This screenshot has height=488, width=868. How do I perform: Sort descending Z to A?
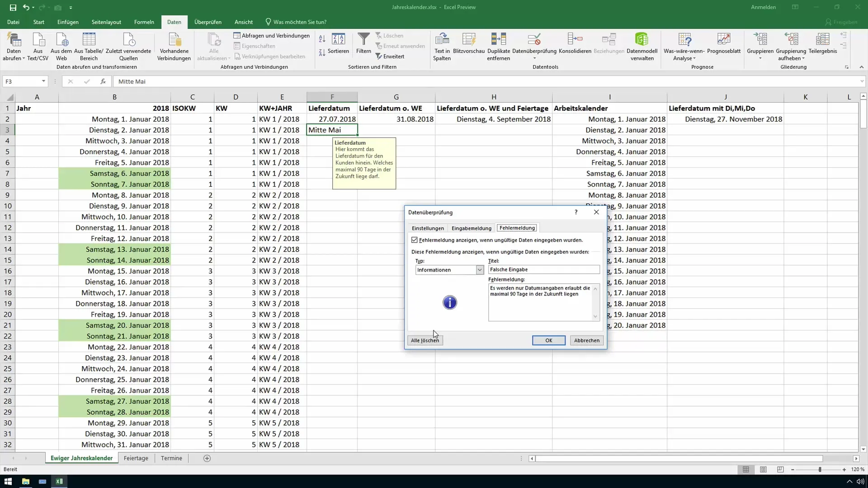tap(322, 52)
